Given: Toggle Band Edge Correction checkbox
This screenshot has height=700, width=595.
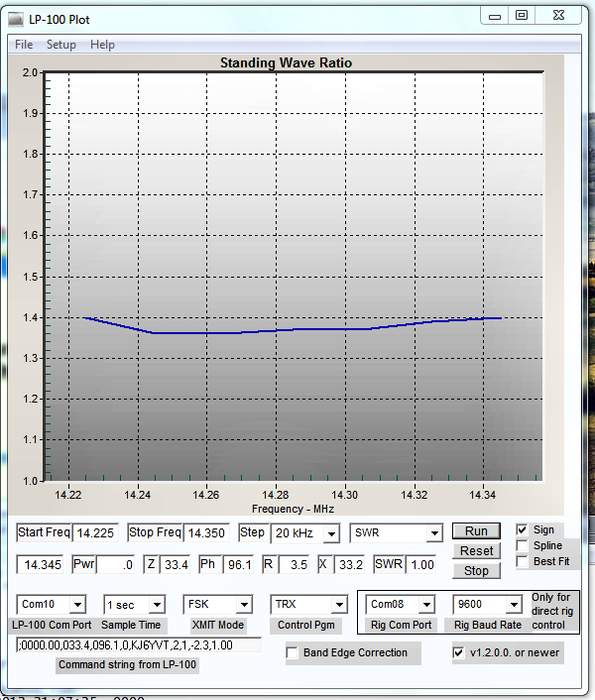Looking at the screenshot, I should click(293, 652).
